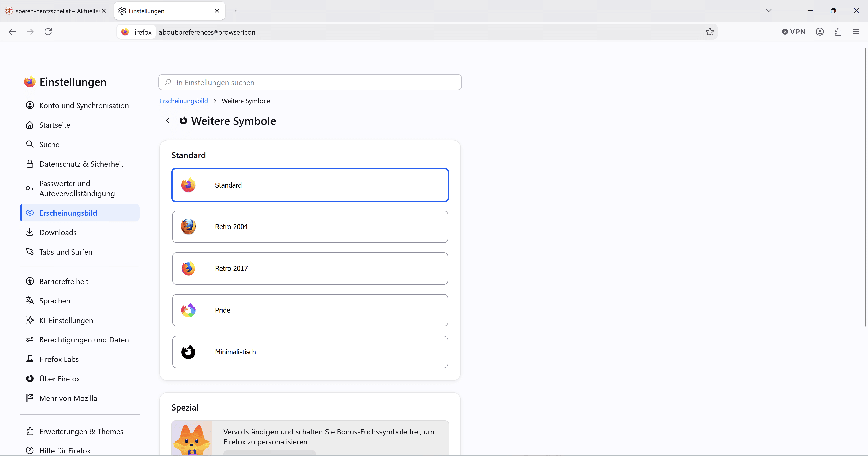Open Mehr von Mozilla in the sidebar
The image size is (868, 456).
pyautogui.click(x=80, y=398)
